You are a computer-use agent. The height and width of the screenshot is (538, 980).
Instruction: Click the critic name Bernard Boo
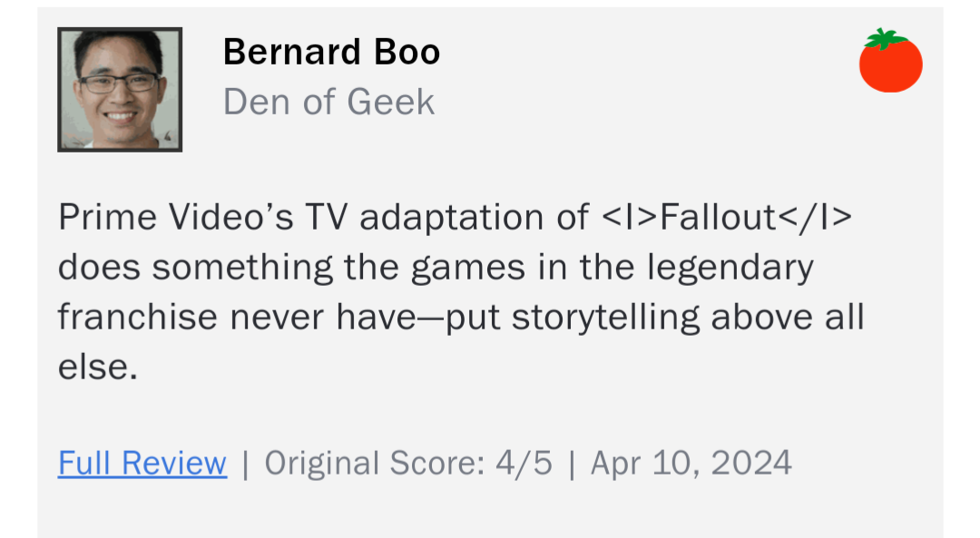coord(331,52)
